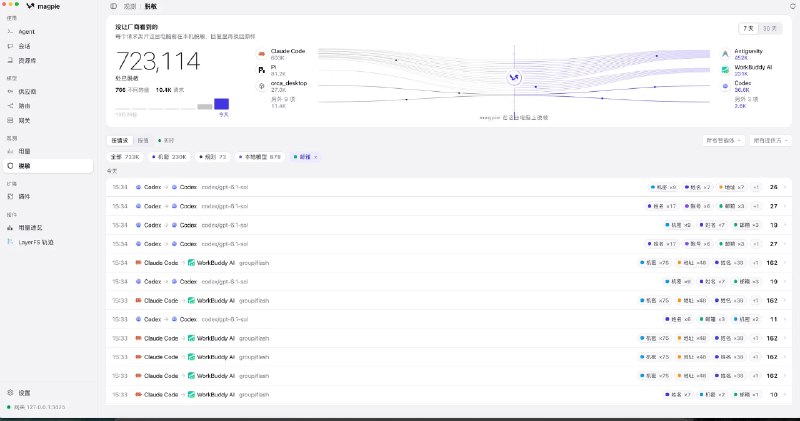Viewport: 800px width, 421px height.
Task: Click the magpie node at the flow chart center
Action: (x=514, y=78)
